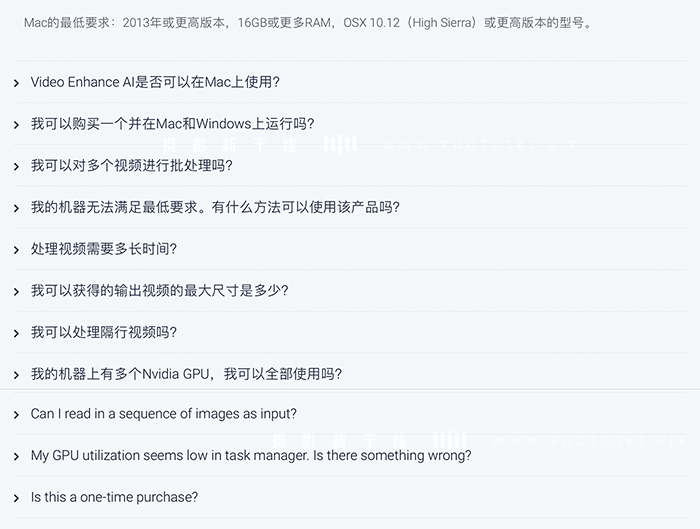
Task: Select text 'Can I read in a sequence of images as input?'
Action: 163,414
